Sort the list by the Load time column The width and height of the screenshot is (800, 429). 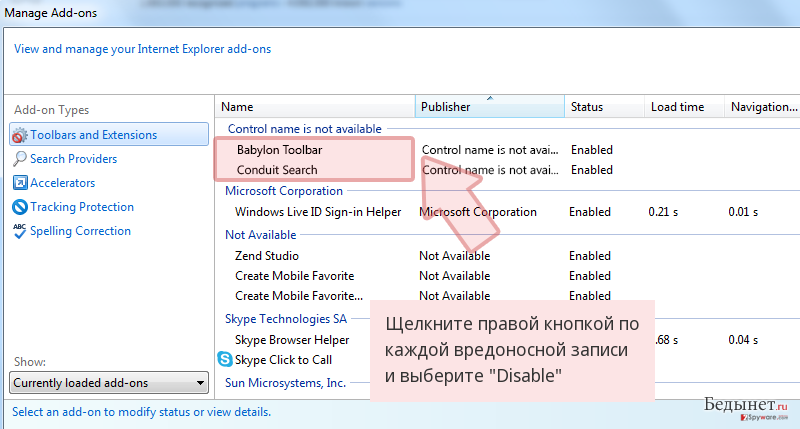[x=685, y=107]
